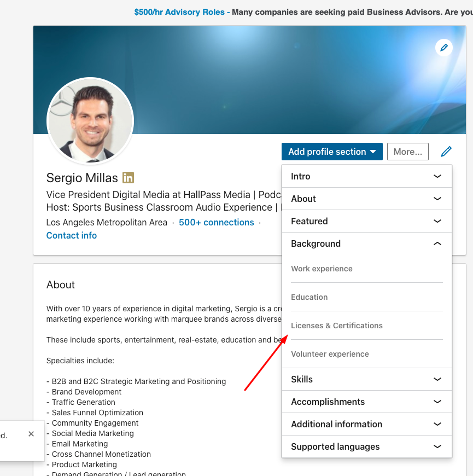The height and width of the screenshot is (476, 473).
Task: Select Work experience option
Action: coord(322,269)
